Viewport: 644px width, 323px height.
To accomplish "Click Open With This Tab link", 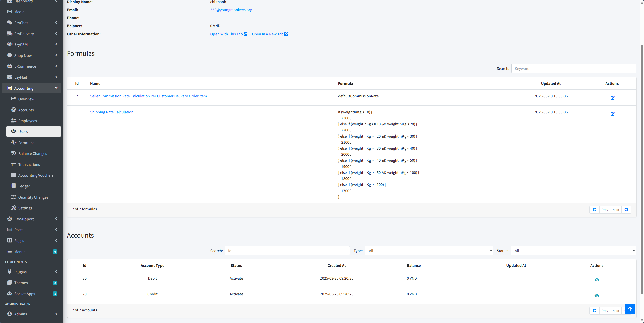I will pos(229,34).
